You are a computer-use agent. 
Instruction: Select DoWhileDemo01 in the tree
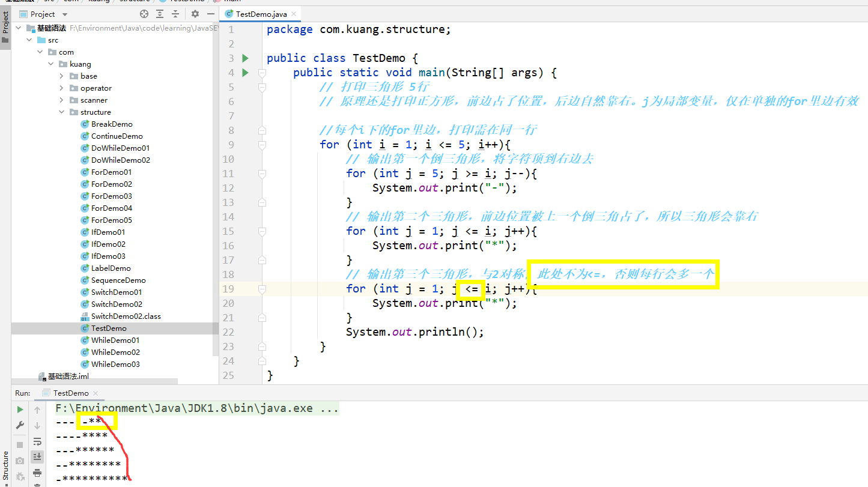120,148
